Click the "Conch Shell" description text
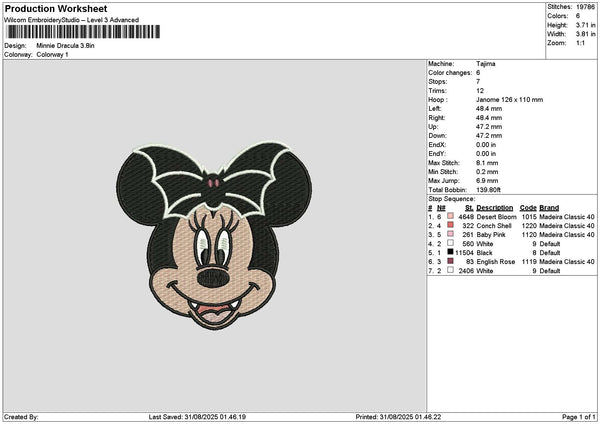Viewport: 600px width, 424px height. click(x=494, y=226)
